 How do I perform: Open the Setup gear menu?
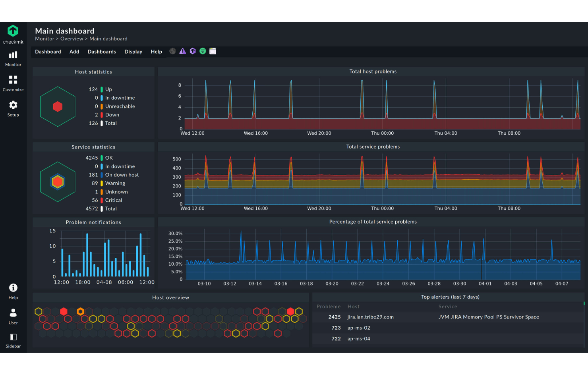point(13,108)
